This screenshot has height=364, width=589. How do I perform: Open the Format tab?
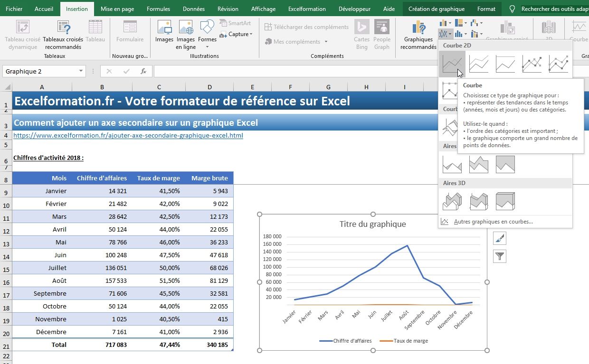pyautogui.click(x=486, y=9)
